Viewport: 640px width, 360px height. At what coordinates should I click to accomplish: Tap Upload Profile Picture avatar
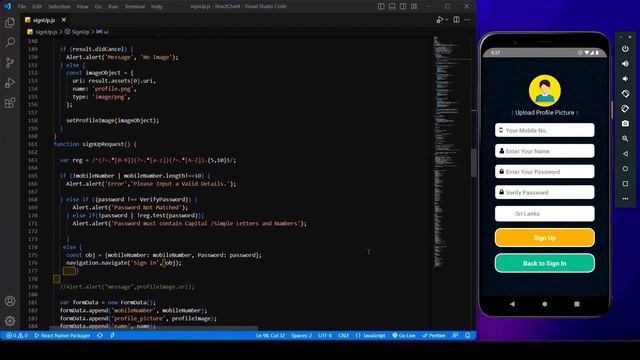pos(544,91)
